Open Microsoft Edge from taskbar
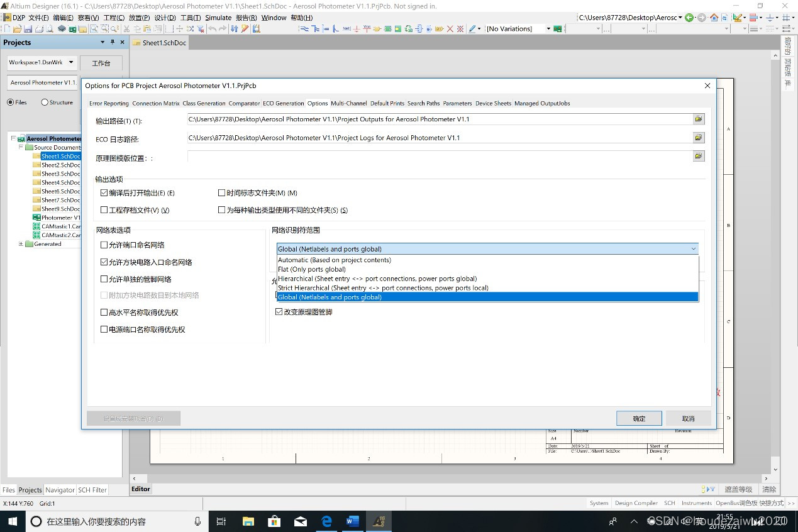Screen dimensions: 798x532 pos(326,521)
